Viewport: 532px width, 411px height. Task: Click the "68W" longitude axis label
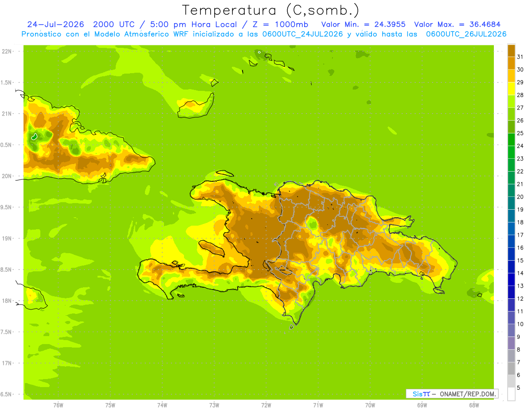[474, 405]
